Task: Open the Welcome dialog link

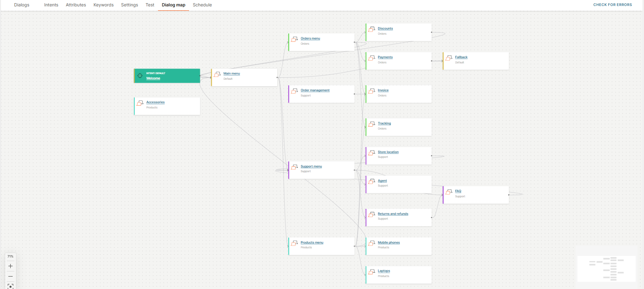Action: [153, 78]
